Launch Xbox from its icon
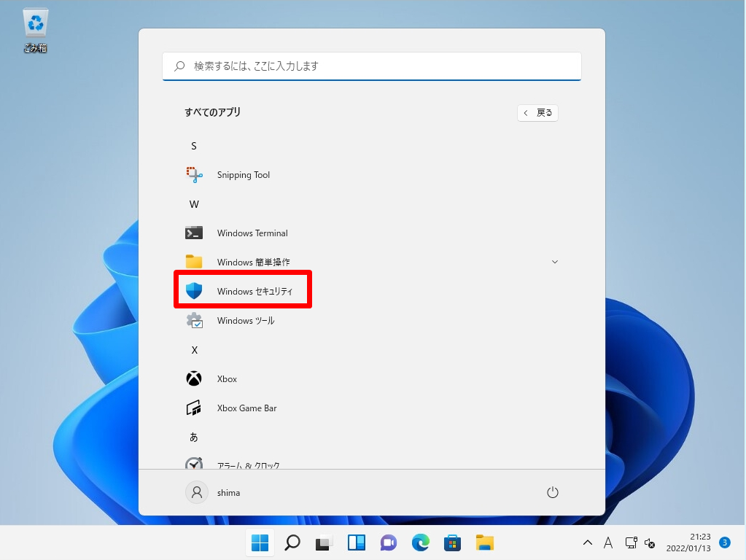Viewport: 746px width, 560px height. [x=194, y=378]
